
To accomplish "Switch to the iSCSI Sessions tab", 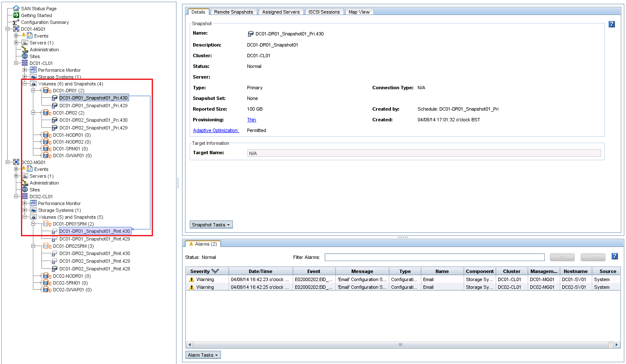I will (324, 12).
